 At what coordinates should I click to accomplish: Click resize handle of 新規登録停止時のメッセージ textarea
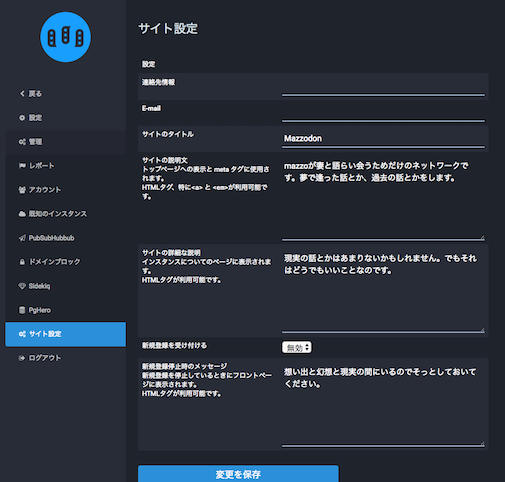click(482, 443)
